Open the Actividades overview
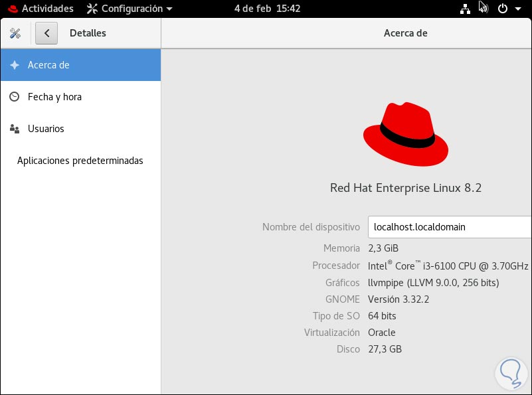Screen dimensions: 532x395 (47, 9)
